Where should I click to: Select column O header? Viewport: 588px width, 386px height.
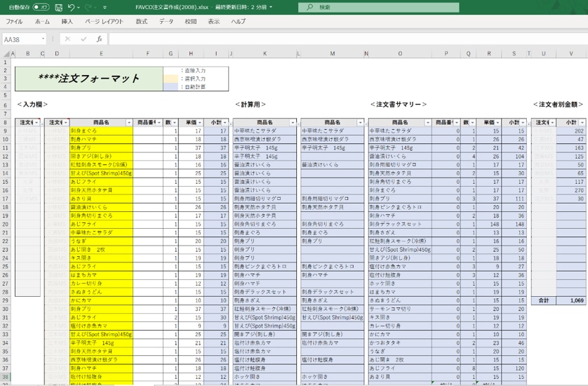click(400, 53)
